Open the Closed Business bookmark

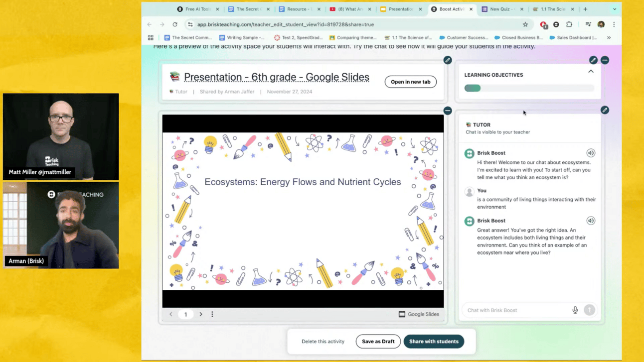518,37
